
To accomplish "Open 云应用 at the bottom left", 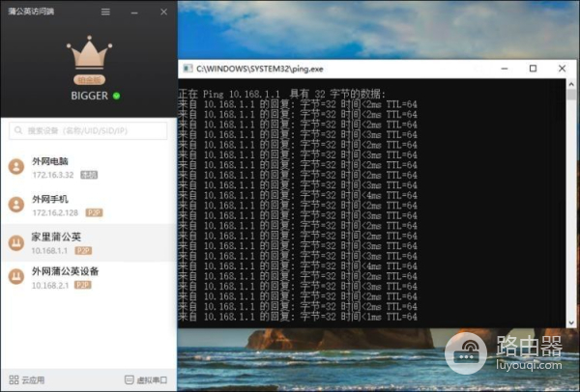I will point(27,379).
